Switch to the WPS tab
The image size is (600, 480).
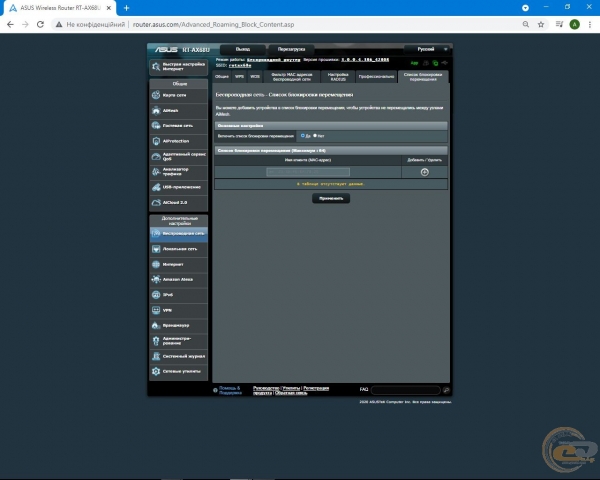coord(239,77)
